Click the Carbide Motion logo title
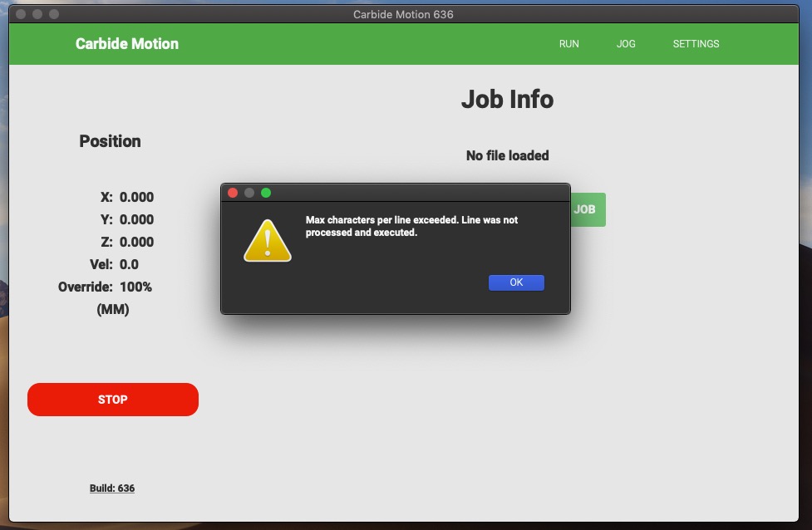 127,43
